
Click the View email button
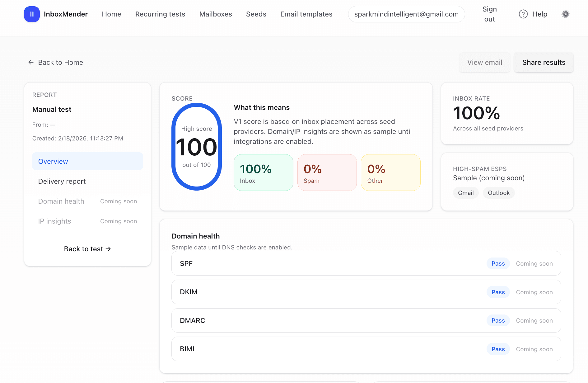484,62
